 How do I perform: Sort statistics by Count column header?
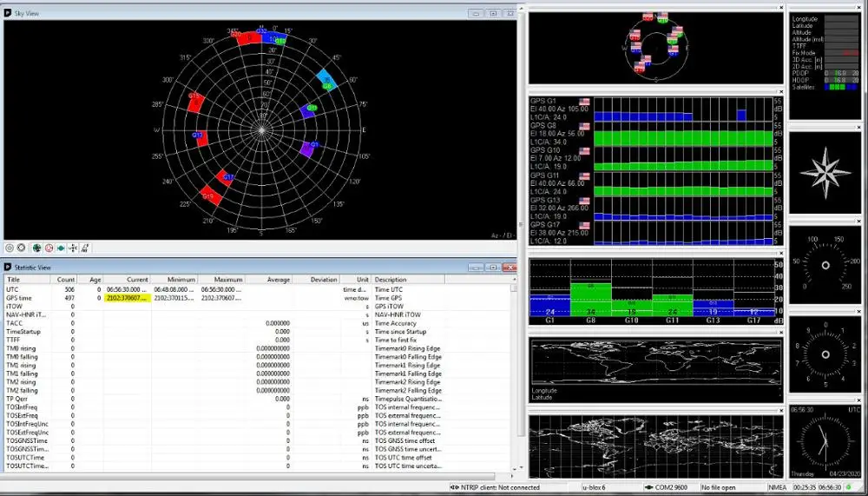pos(66,280)
